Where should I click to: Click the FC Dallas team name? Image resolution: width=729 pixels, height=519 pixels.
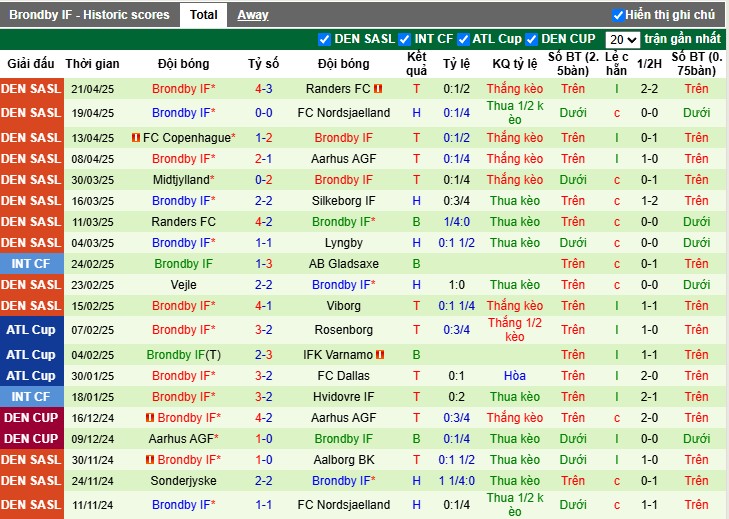344,376
